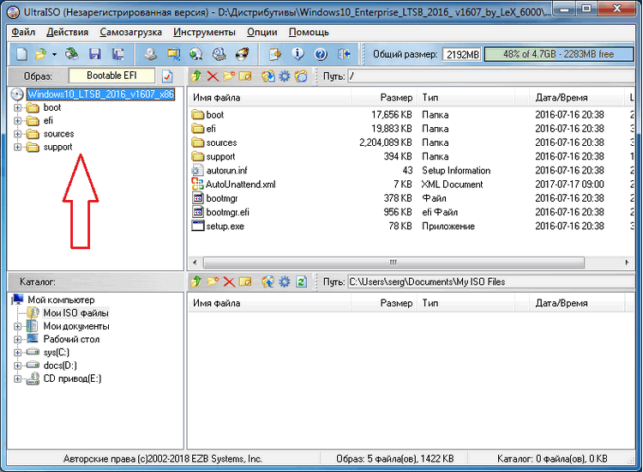The width and height of the screenshot is (643, 472).
Task: Sort image list by Размер column header
Action: click(384, 98)
